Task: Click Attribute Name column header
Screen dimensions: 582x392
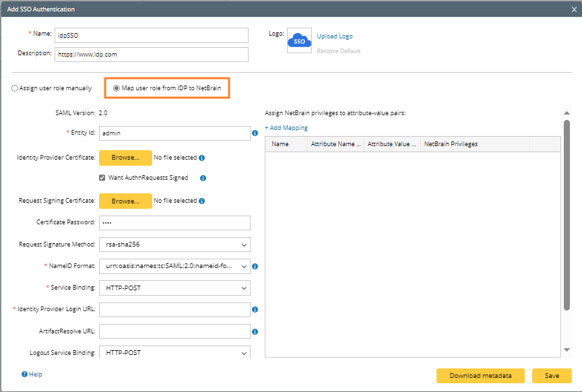Action: click(335, 144)
